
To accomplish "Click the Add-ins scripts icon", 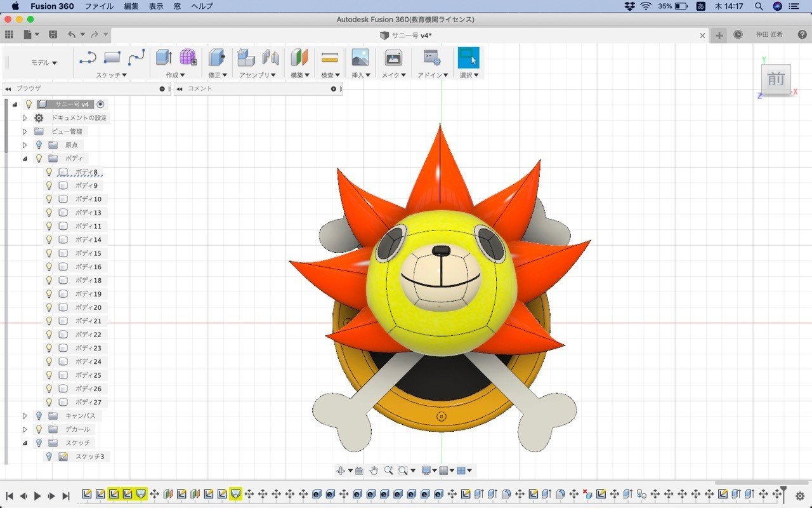I will (x=433, y=57).
